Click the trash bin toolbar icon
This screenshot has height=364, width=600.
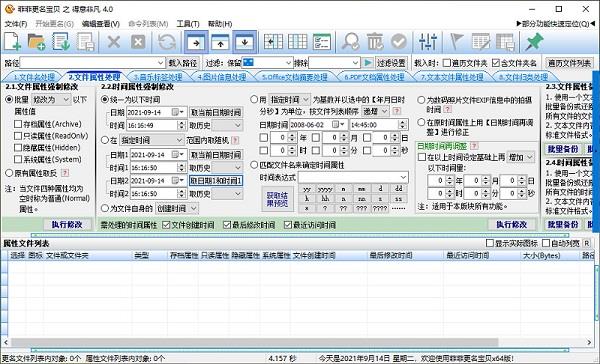tap(375, 41)
